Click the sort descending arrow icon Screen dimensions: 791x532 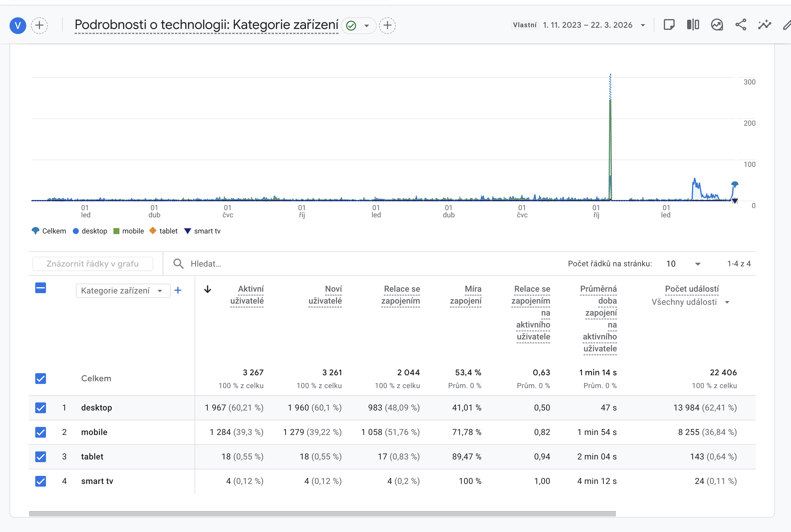[x=207, y=289]
